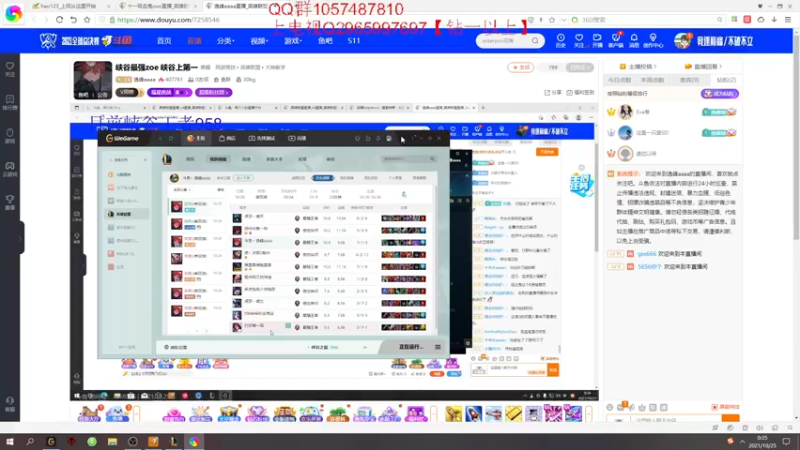Open the Windows notification center icon
800x450 pixels.
point(786,442)
